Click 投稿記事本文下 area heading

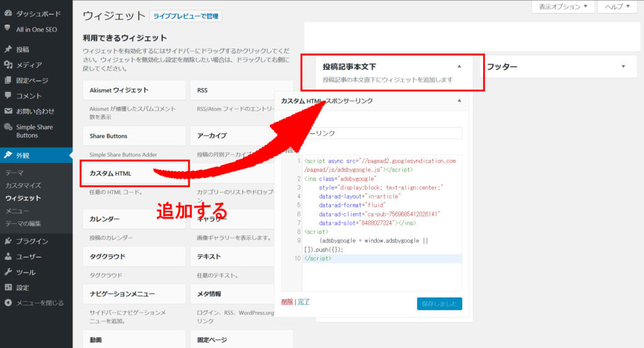(349, 67)
